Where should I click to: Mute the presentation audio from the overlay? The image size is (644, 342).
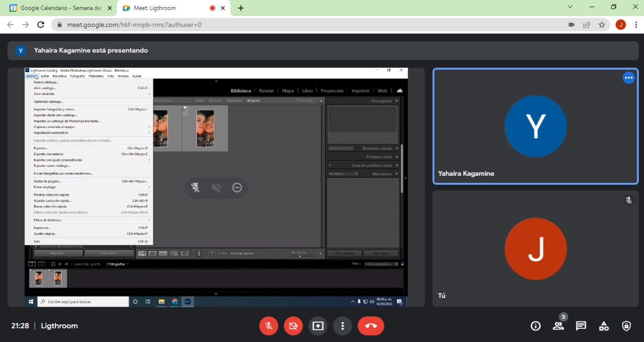[216, 187]
